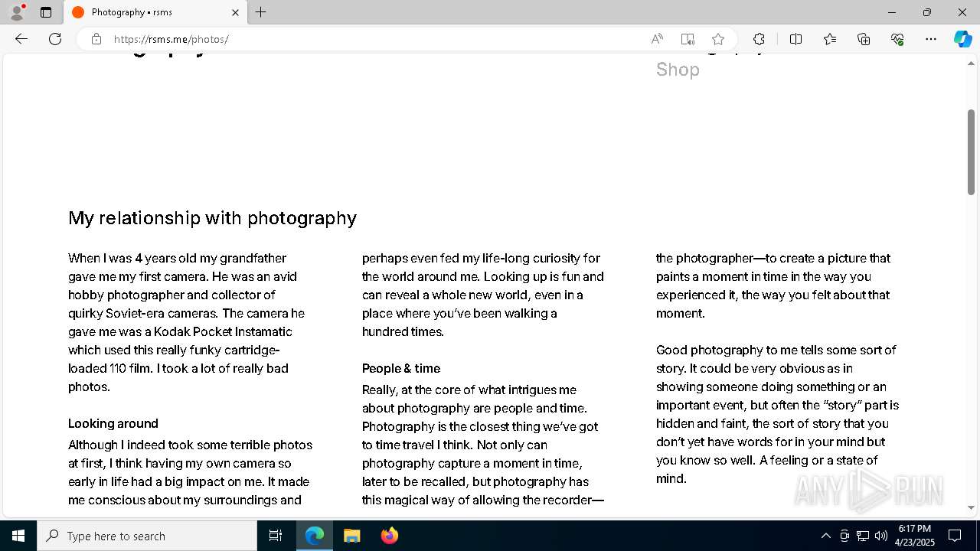Click the People & time subheading
The height and width of the screenshot is (551, 980).
pos(401,368)
